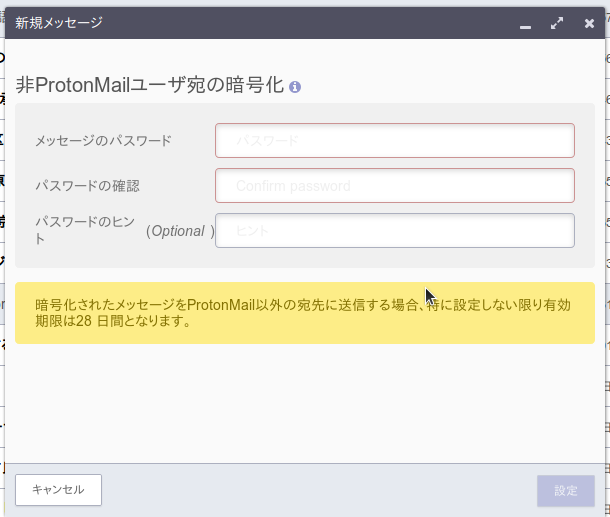610x517 pixels.
Task: Click the (Optional) text
Action: pyautogui.click(x=180, y=231)
